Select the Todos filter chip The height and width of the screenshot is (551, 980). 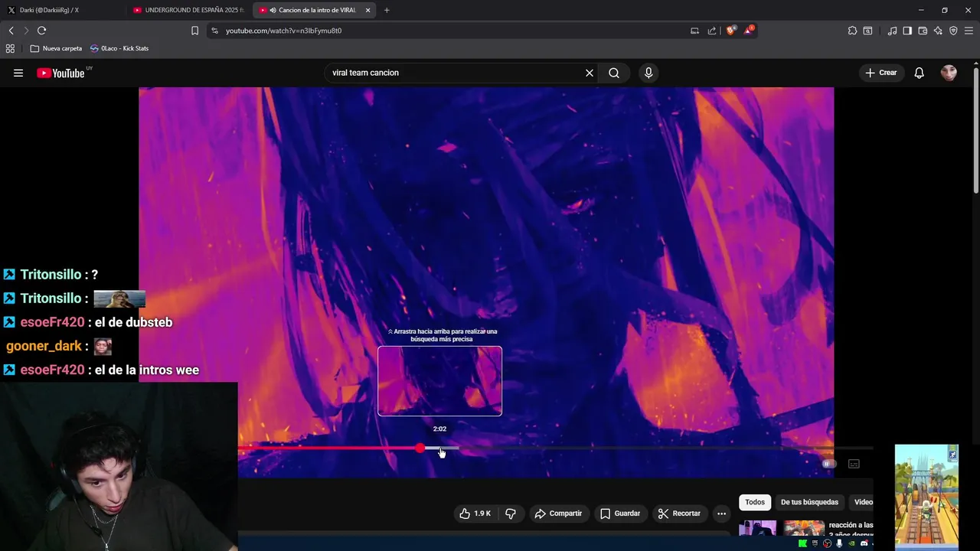tap(755, 502)
